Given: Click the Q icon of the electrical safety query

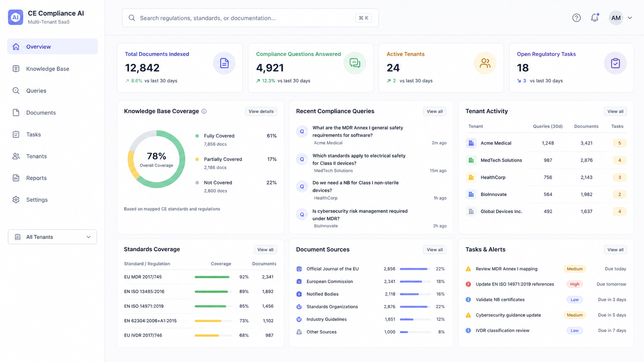Looking at the screenshot, I should click(302, 159).
